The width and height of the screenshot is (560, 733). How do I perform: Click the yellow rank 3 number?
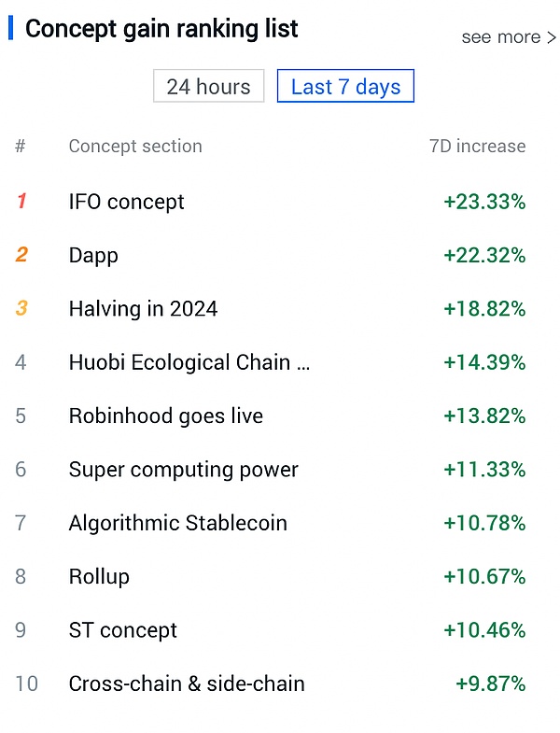(21, 309)
